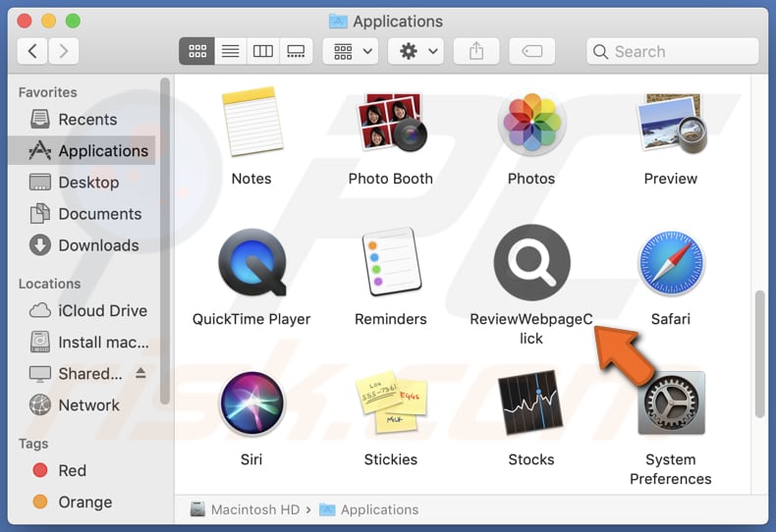
Task: Minimize the window with the yellow button
Action: [x=48, y=21]
